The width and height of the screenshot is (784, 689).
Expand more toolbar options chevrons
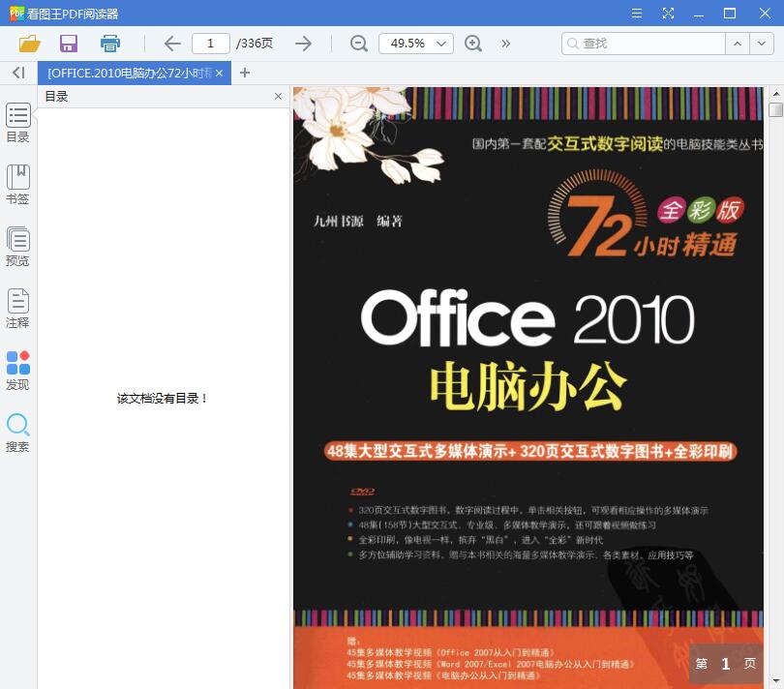coord(506,44)
